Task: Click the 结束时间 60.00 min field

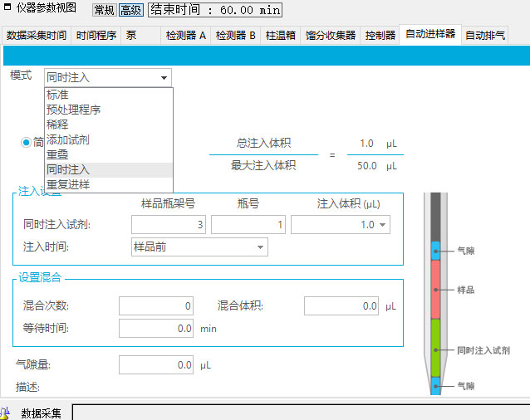Action: (x=215, y=10)
